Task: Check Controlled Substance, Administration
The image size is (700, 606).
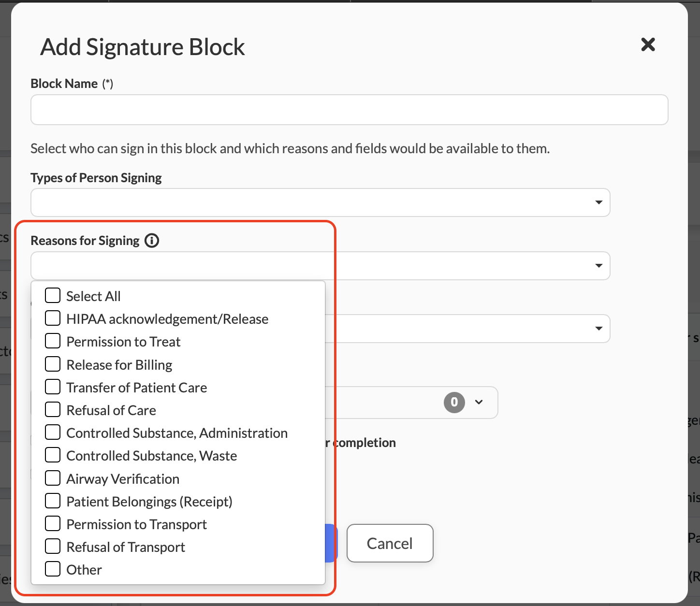Action: coord(53,433)
